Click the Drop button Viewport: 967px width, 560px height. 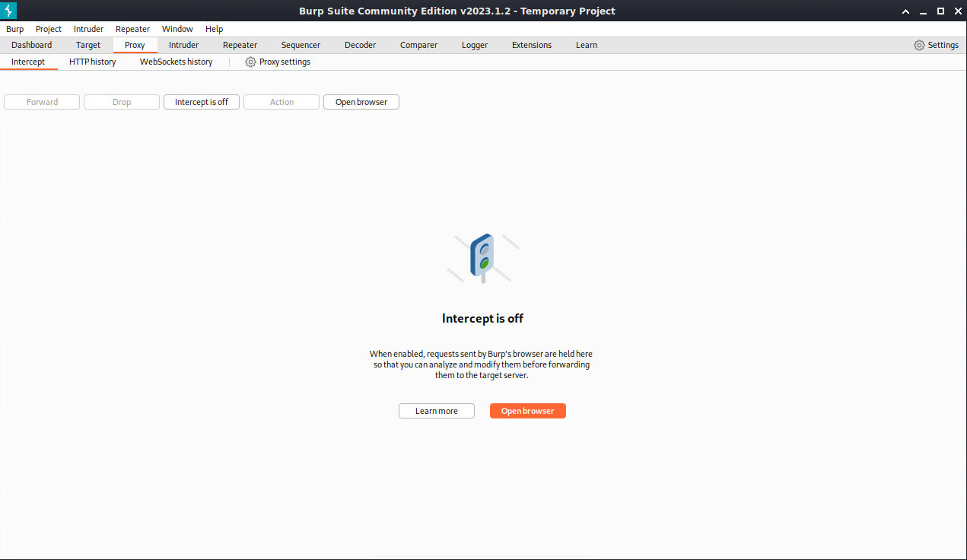[122, 102]
